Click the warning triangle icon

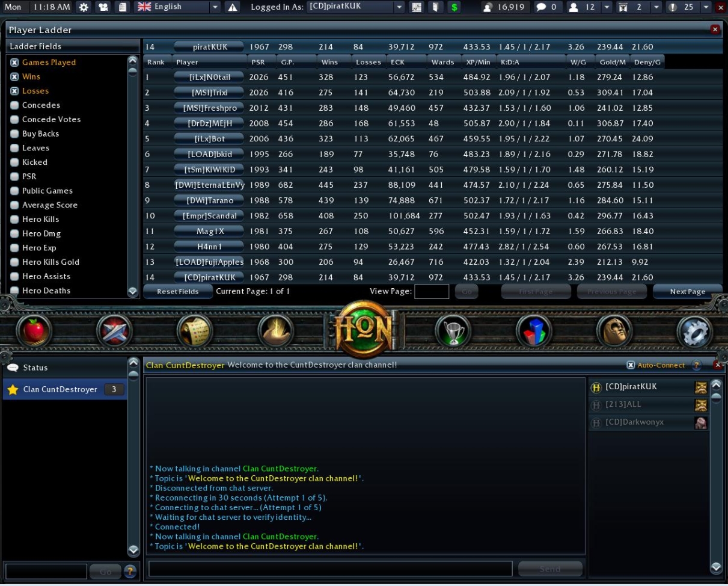(233, 7)
